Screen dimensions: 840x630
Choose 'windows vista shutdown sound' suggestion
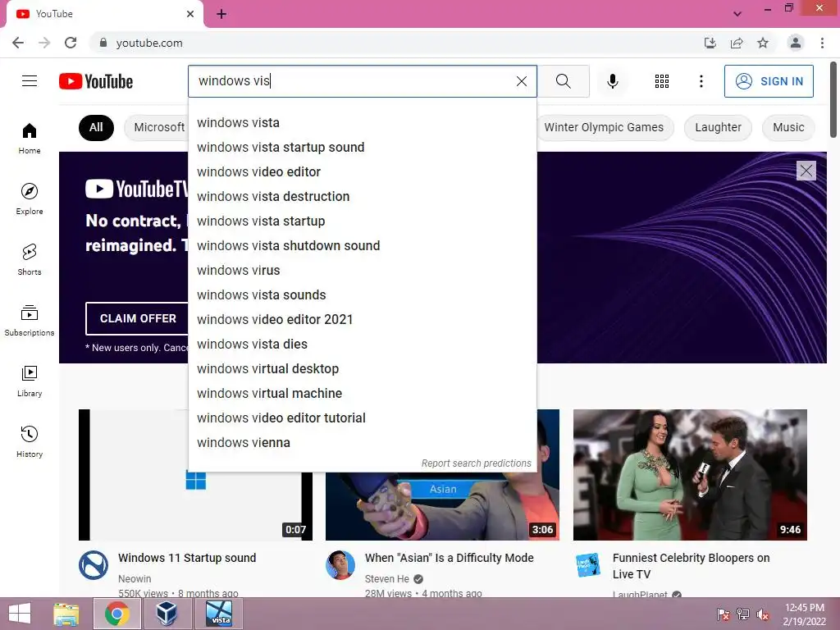coord(362,246)
